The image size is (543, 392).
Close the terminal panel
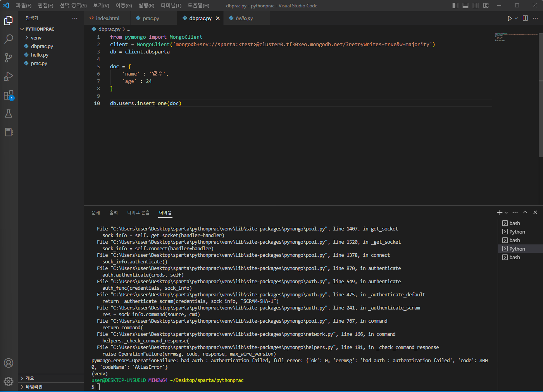(535, 212)
